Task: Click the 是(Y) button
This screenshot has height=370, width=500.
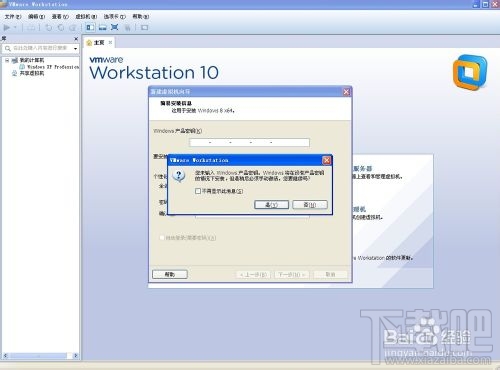Action: pyautogui.click(x=271, y=205)
